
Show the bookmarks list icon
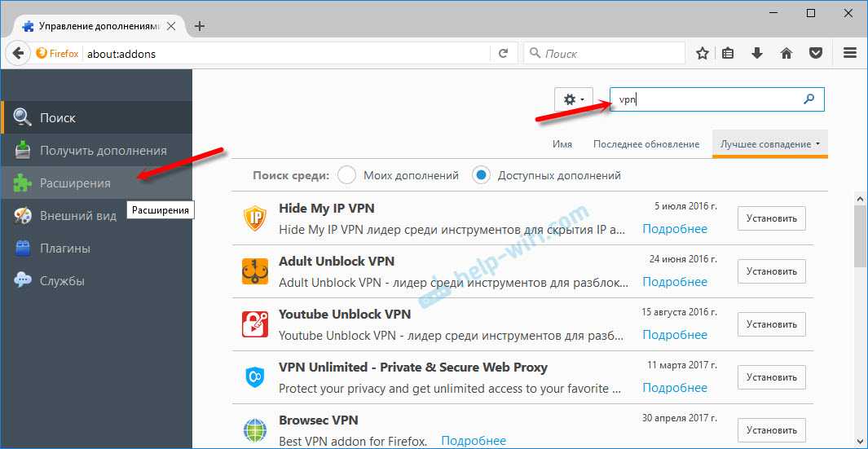pos(728,54)
